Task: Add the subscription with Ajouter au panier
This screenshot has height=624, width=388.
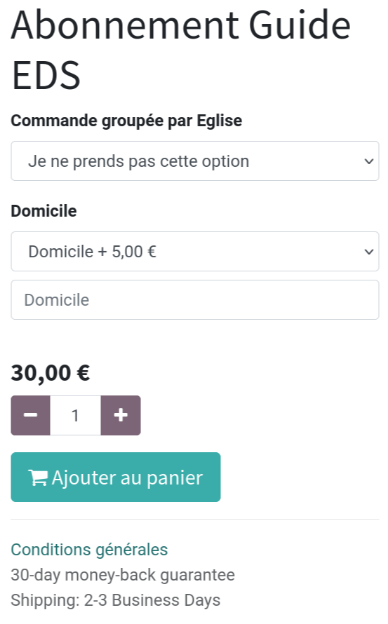Action: (x=116, y=477)
